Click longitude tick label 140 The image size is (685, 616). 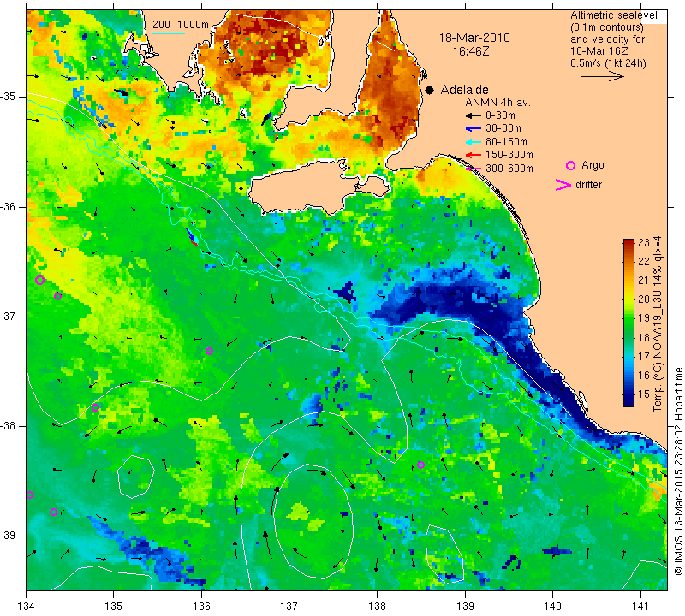pos(552,607)
